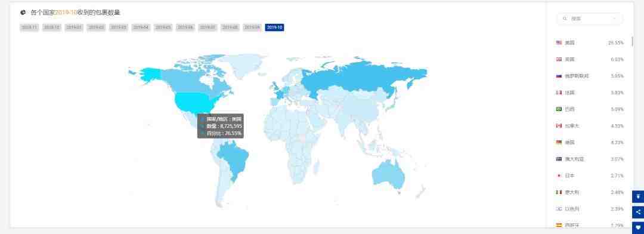
Task: Click inside the country search field
Action: pos(589,19)
